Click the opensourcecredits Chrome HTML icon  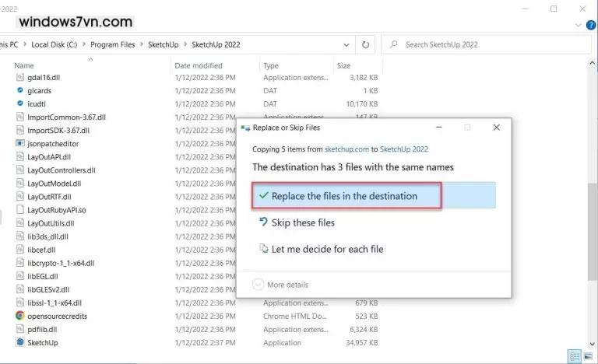pos(20,316)
